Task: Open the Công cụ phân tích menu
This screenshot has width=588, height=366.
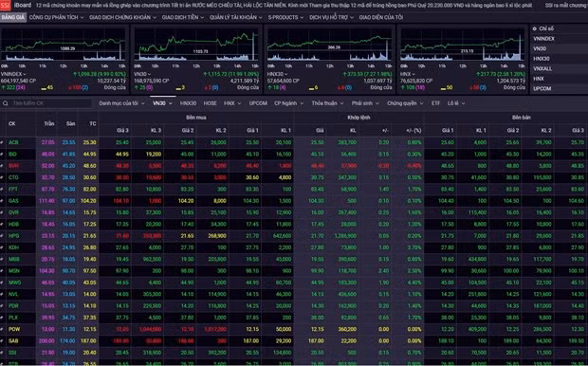Action: pyautogui.click(x=56, y=17)
